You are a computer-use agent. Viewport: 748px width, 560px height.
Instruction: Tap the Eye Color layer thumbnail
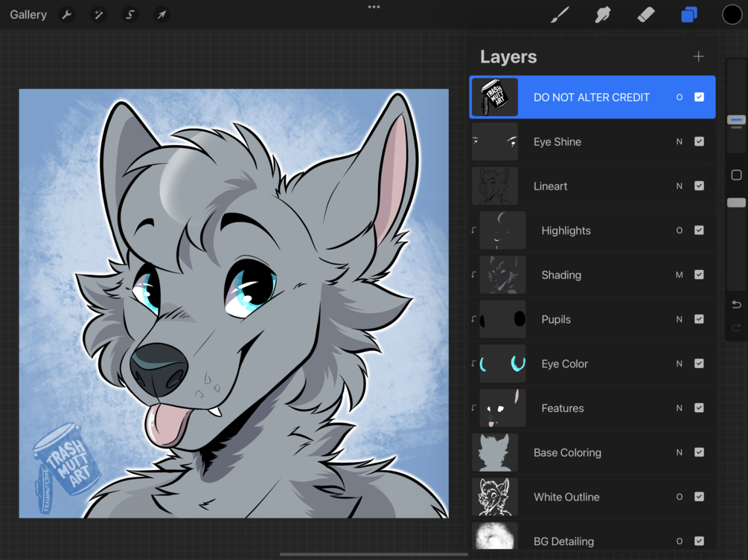tap(502, 364)
